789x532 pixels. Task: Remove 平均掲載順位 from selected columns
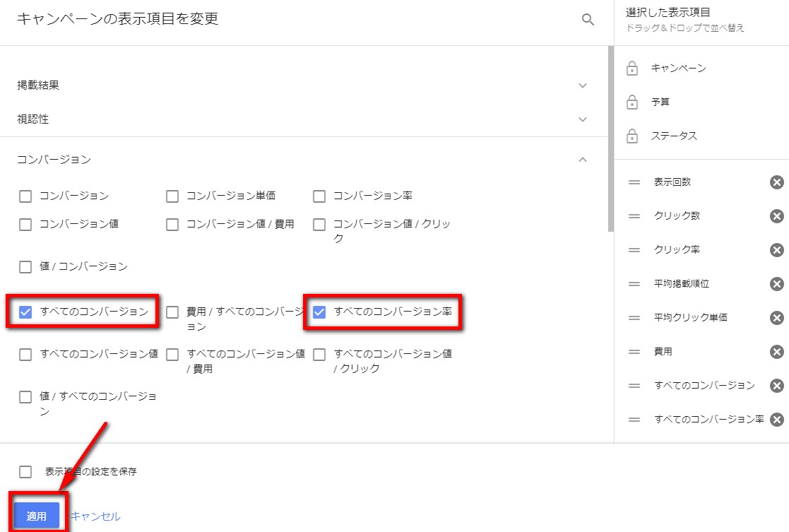(x=776, y=284)
